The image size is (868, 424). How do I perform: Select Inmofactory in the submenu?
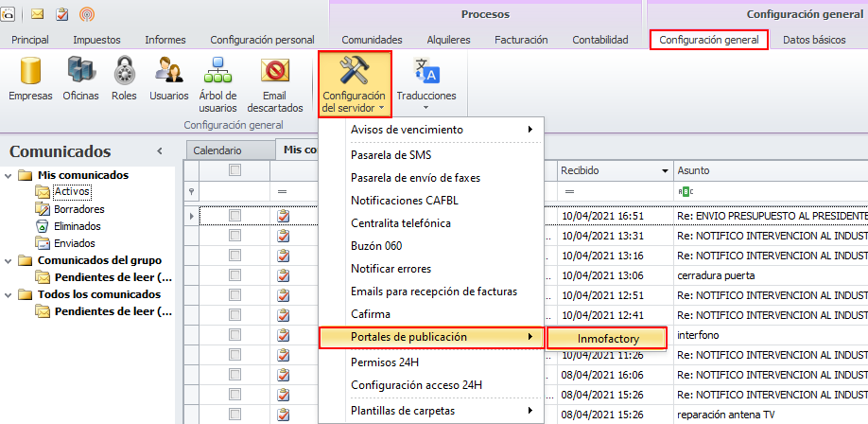(607, 339)
